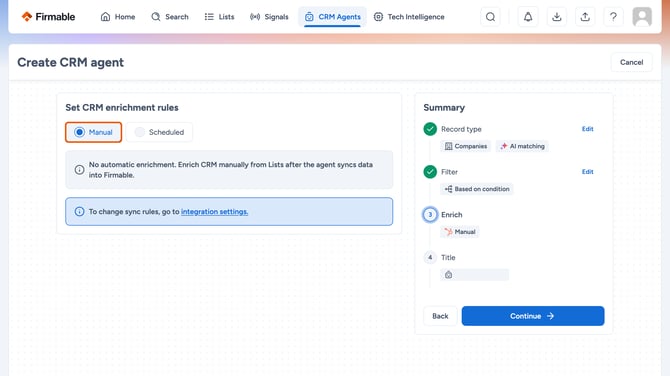Viewport: 670px width, 376px height.
Task: Click the Record type green checkmark
Action: point(430,129)
